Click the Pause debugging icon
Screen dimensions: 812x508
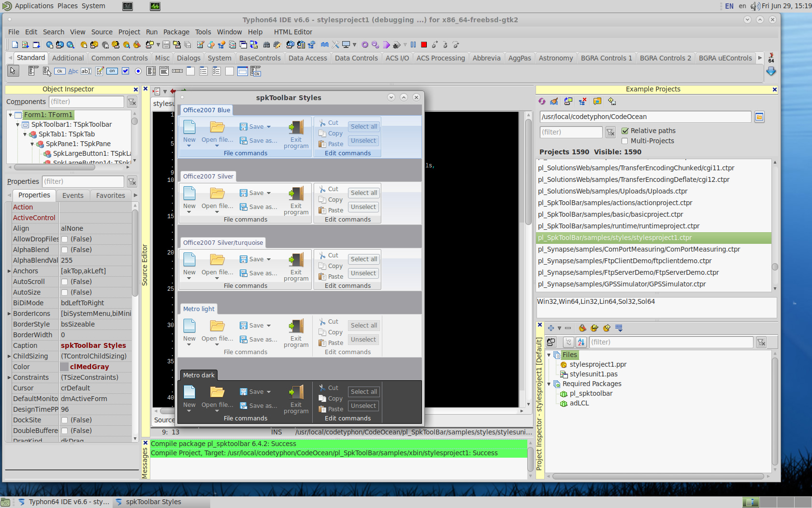pos(413,45)
